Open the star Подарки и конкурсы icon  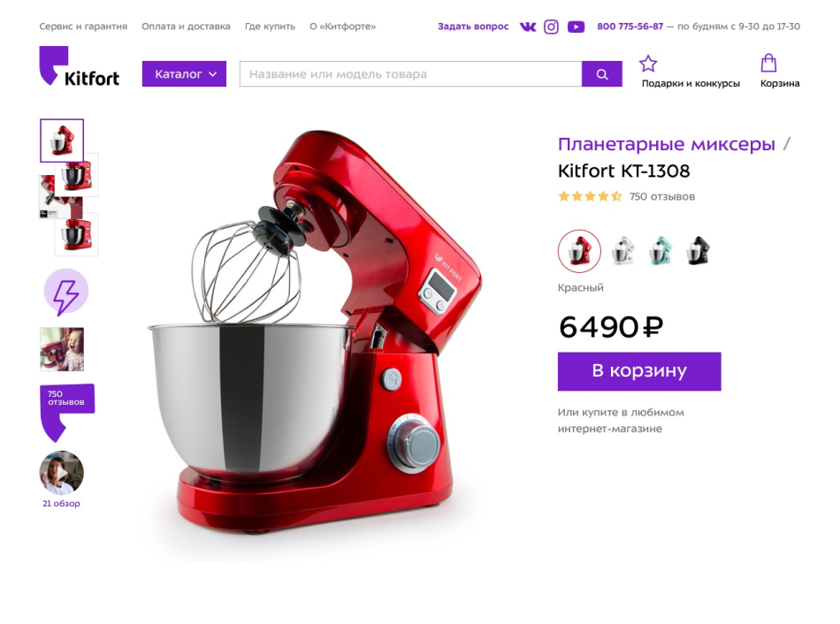click(648, 64)
